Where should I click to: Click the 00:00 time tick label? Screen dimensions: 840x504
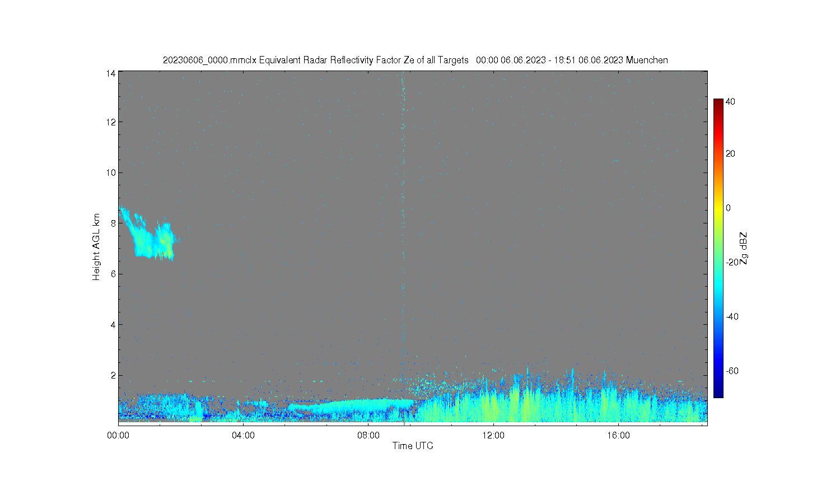point(118,435)
